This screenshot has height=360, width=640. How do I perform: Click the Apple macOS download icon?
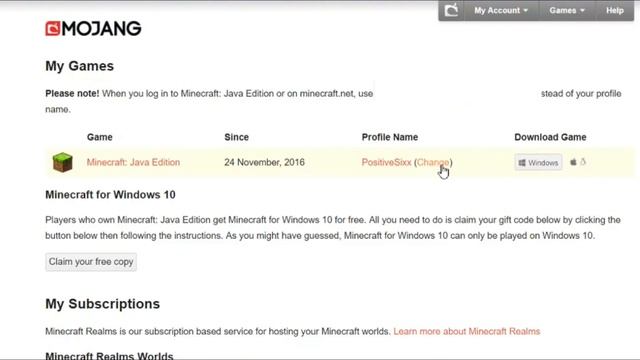(573, 162)
